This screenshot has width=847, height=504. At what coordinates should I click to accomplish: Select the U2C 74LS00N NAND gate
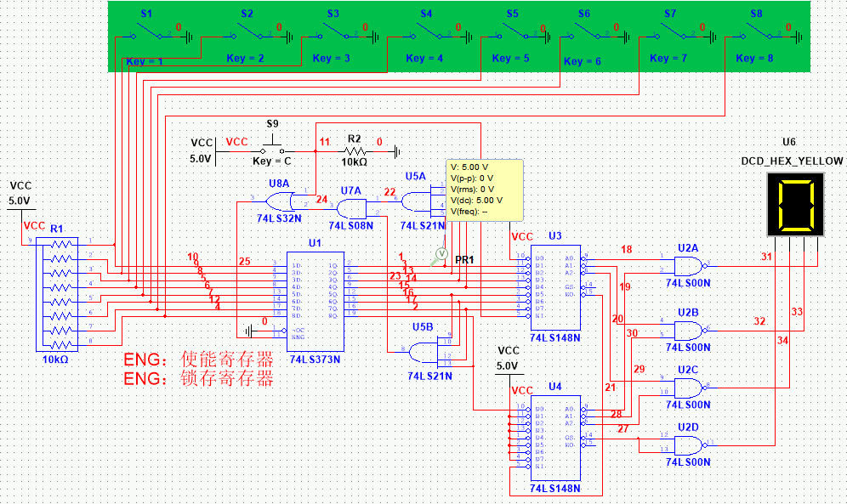tap(690, 388)
